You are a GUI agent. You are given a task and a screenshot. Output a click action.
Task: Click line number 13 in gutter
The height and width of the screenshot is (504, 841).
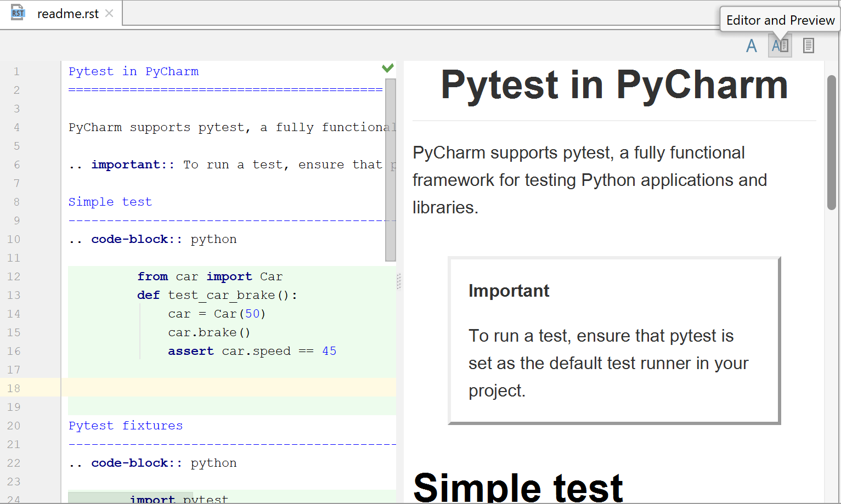pos(14,295)
